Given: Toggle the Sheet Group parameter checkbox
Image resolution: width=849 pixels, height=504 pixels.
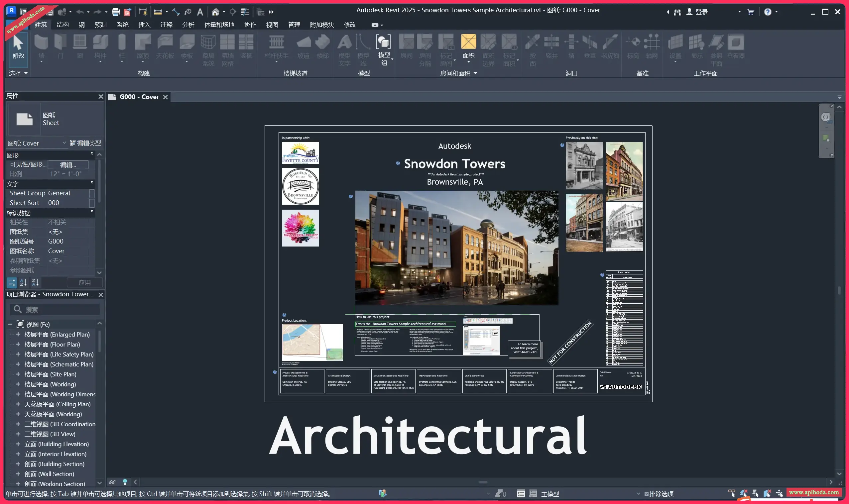Looking at the screenshot, I should tap(92, 193).
